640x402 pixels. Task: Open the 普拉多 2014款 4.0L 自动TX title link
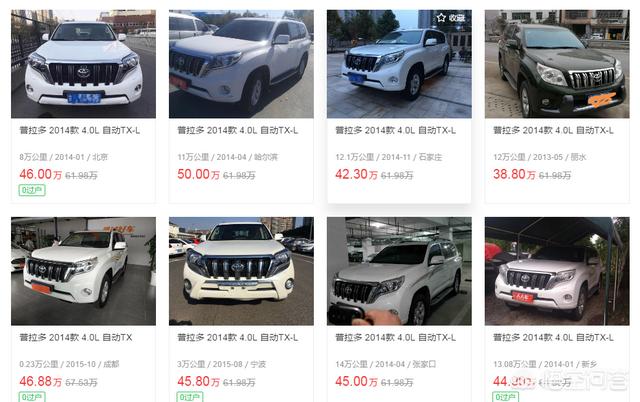(x=76, y=338)
